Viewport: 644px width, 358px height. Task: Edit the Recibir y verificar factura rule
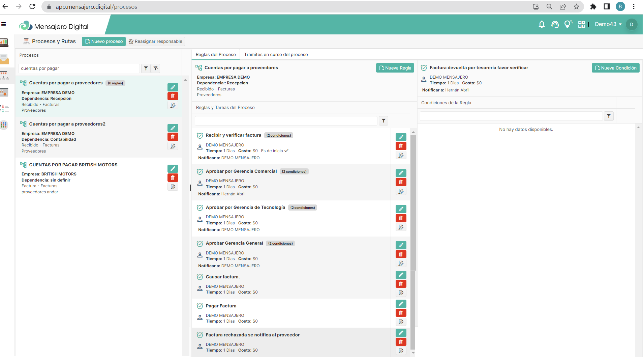coord(401,137)
